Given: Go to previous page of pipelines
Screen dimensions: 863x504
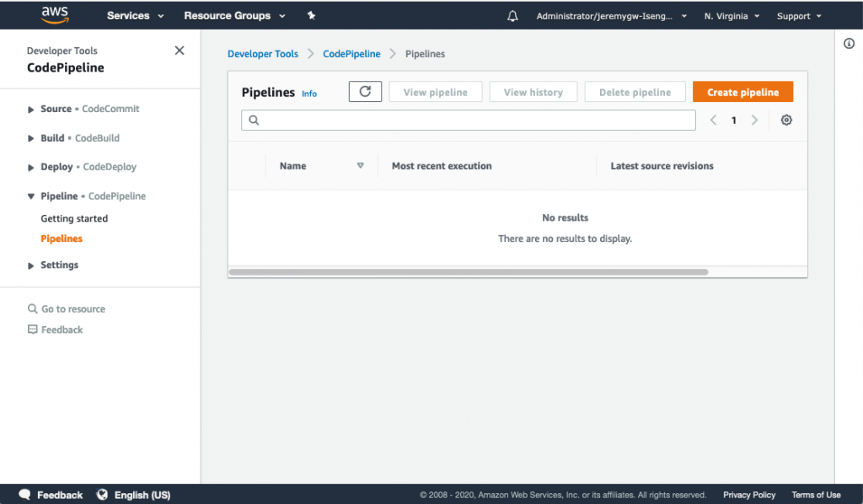Looking at the screenshot, I should point(713,120).
